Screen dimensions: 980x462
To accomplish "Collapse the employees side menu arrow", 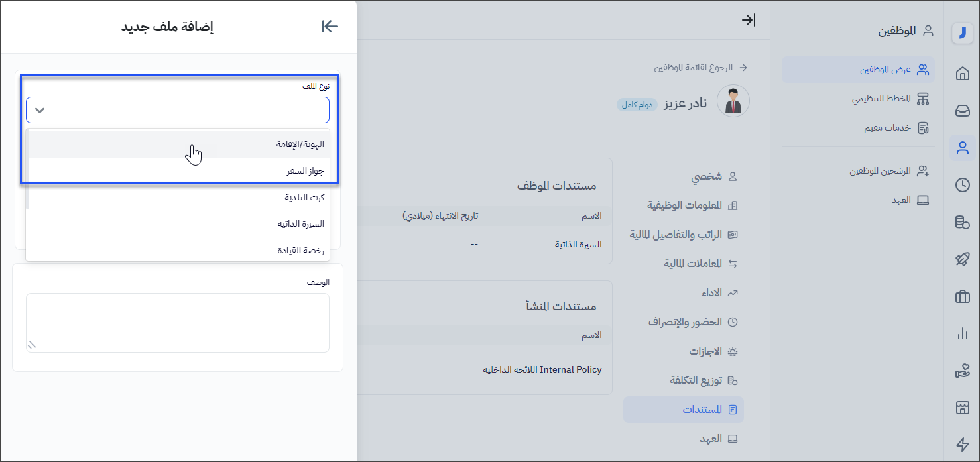I will [x=748, y=20].
